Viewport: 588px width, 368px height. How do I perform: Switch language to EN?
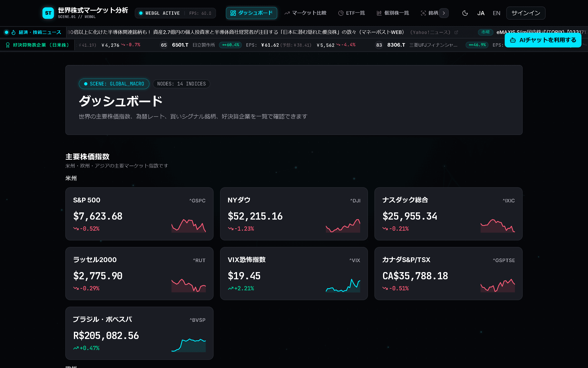click(x=496, y=13)
